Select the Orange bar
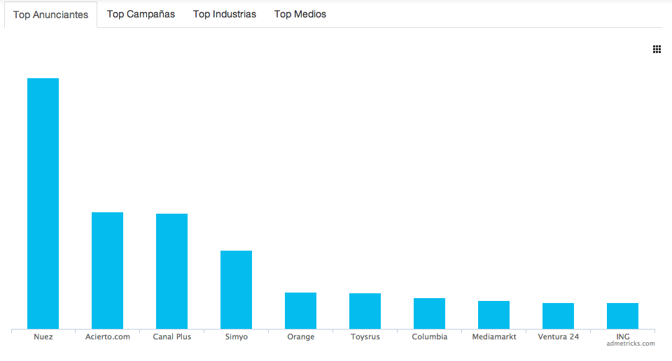 click(x=300, y=311)
